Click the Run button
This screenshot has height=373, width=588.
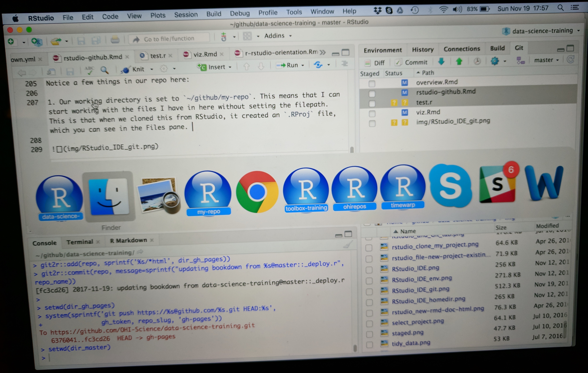287,66
